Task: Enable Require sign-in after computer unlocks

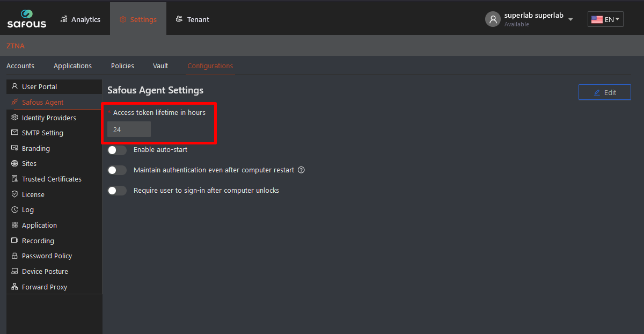Action: click(117, 191)
